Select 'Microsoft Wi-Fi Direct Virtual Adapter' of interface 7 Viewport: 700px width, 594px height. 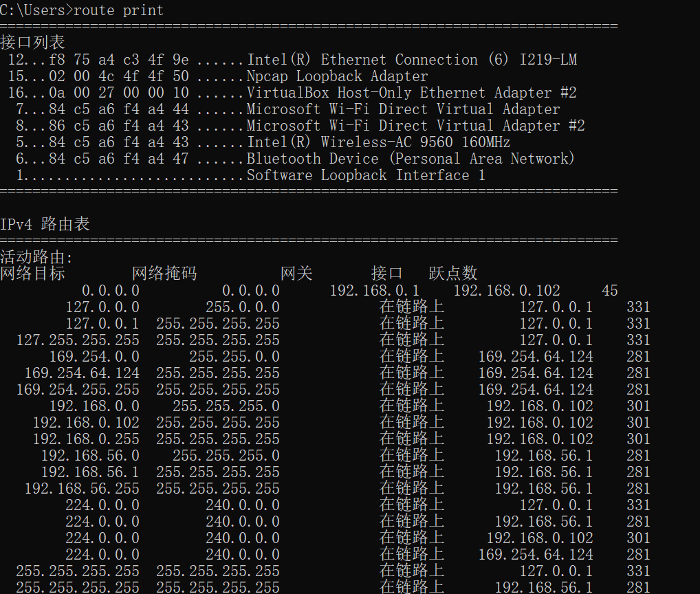[x=404, y=109]
